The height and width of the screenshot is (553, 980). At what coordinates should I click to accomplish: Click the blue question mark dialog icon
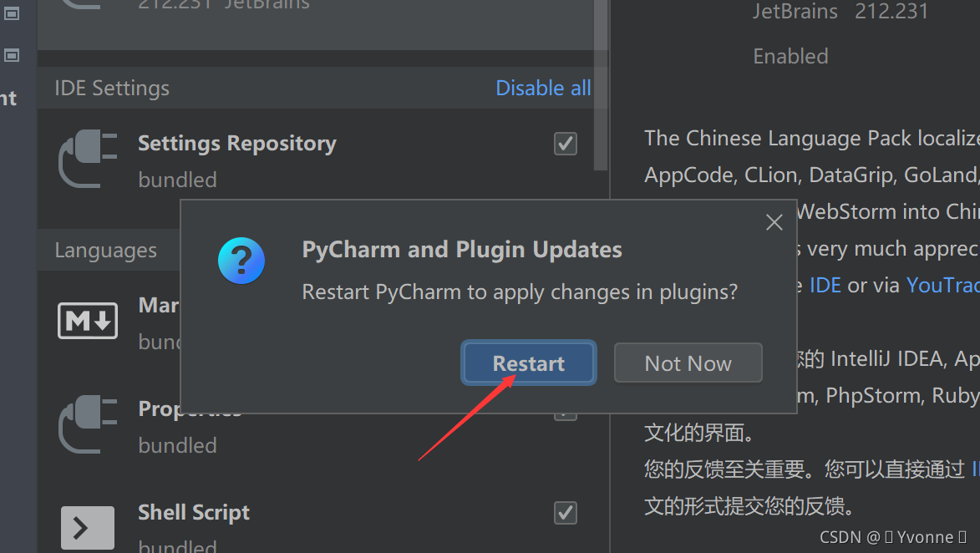241,261
